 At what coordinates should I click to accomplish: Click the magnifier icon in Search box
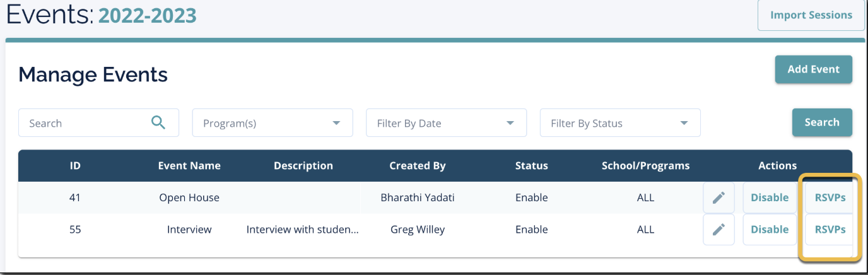point(158,122)
